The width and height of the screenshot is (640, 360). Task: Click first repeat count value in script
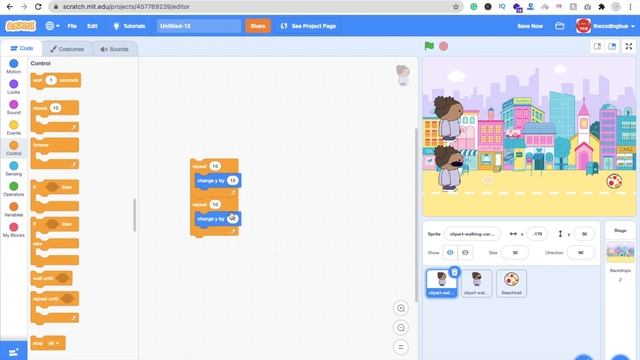click(x=215, y=166)
